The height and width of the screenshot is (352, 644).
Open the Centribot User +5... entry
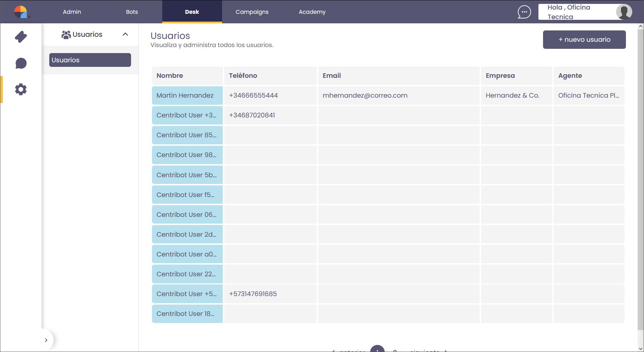point(187,294)
